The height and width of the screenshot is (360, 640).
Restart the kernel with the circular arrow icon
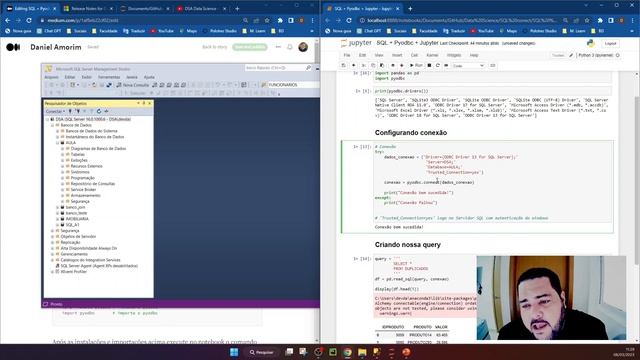pos(438,65)
